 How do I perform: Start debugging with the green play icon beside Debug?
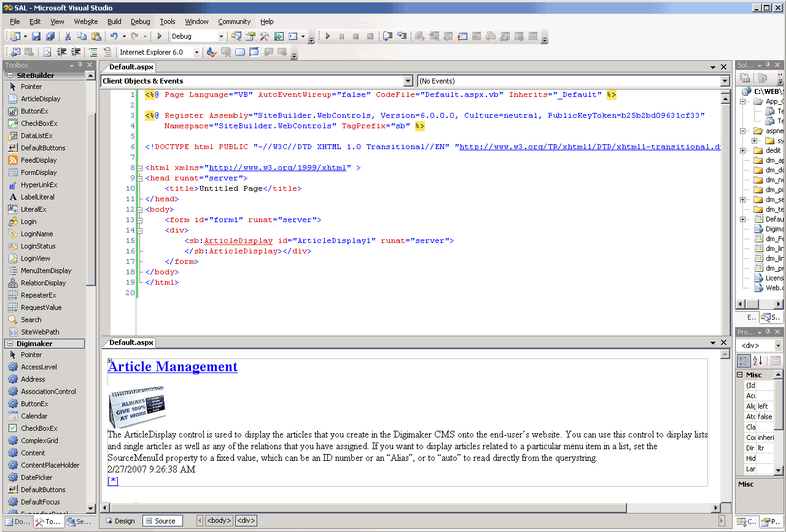tap(160, 36)
